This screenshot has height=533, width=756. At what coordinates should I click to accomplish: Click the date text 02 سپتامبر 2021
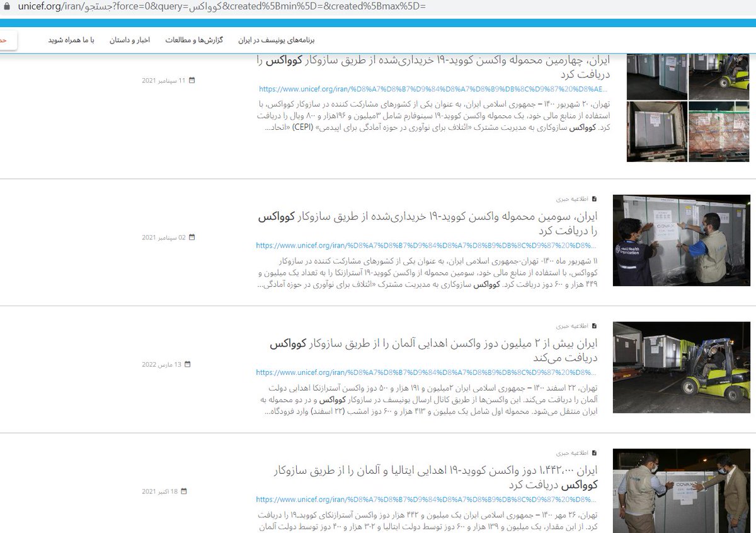click(x=164, y=238)
